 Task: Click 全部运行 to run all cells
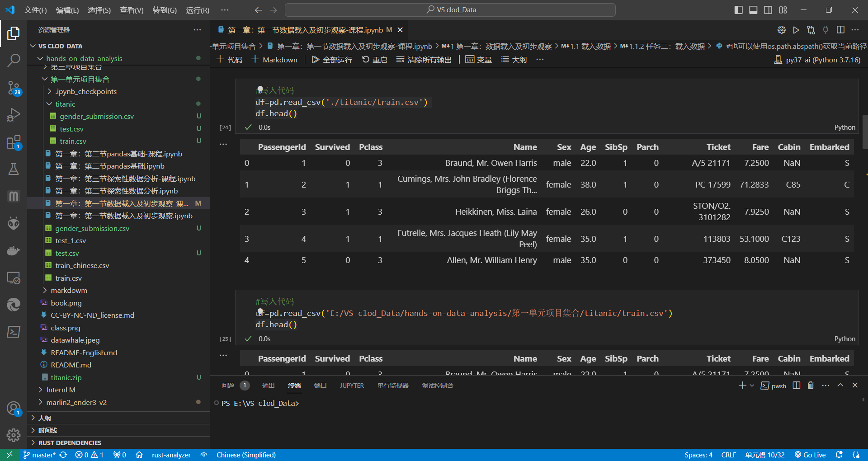tap(332, 60)
